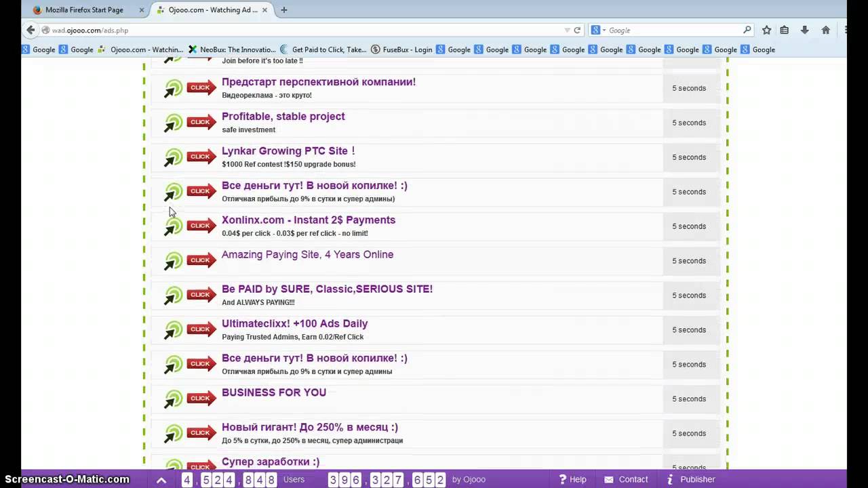868x488 pixels.
Task: Open Contact in the purple footer bar
Action: click(x=626, y=479)
